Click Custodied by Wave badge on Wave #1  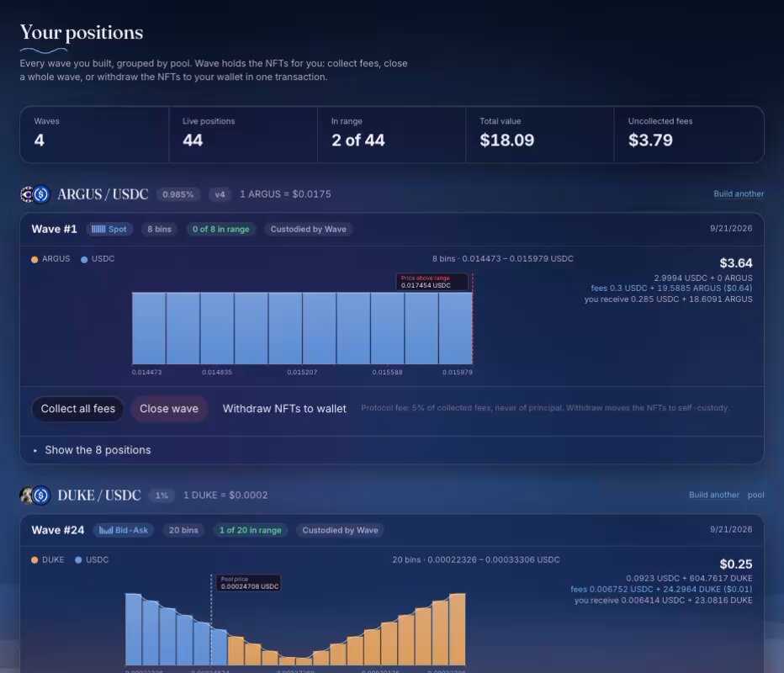pos(309,229)
